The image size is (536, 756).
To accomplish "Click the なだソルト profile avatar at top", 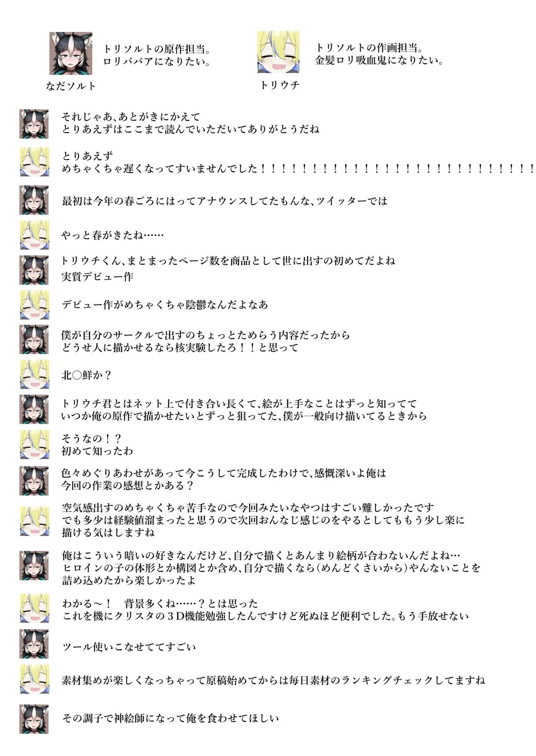I will point(70,54).
